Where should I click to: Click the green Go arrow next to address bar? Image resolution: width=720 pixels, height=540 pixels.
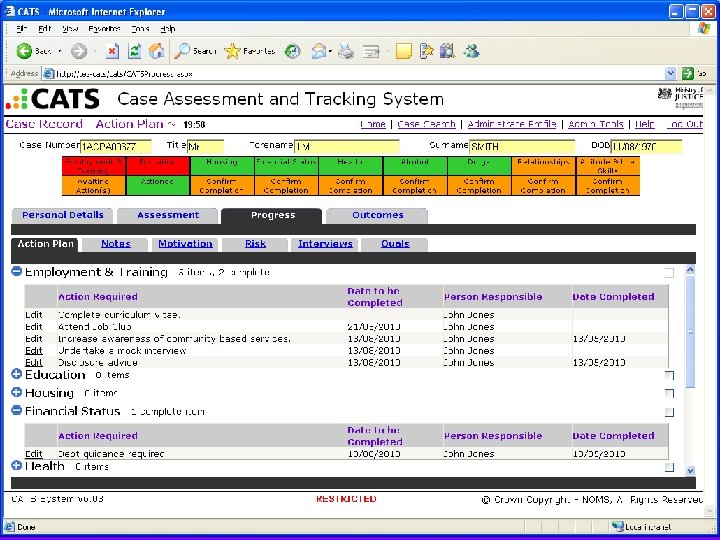click(x=687, y=73)
